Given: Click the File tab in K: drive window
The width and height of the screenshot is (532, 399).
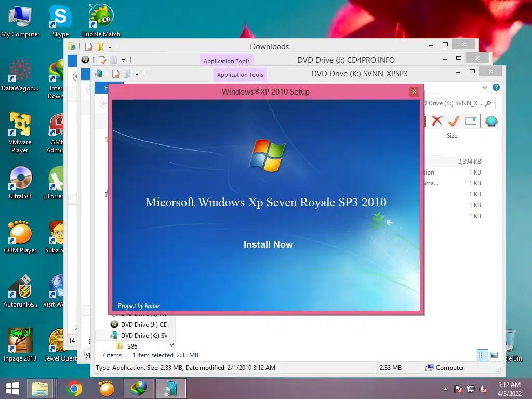Looking at the screenshot, I should coord(102,87).
